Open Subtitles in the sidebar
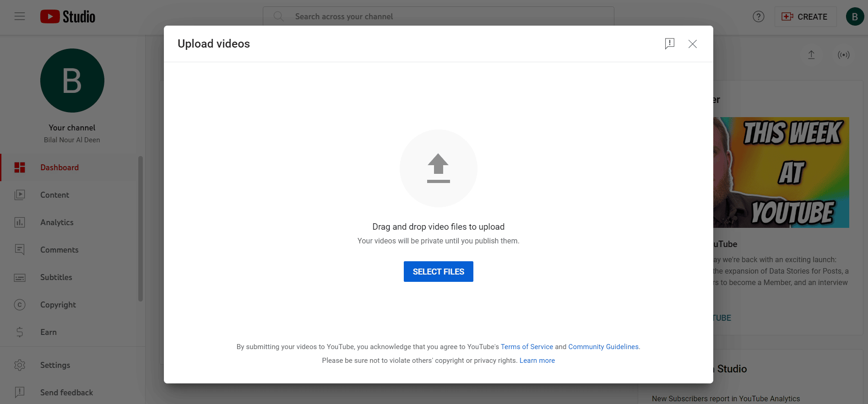Screen dimensions: 868x404 click(x=69, y=277)
